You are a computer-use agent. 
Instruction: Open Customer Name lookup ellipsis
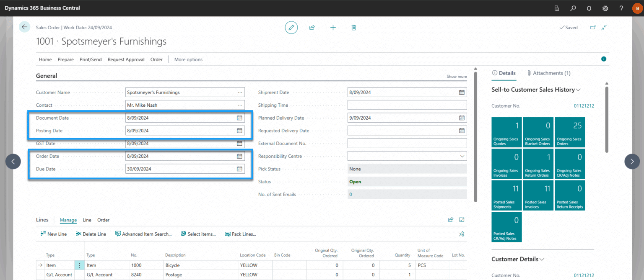[240, 92]
